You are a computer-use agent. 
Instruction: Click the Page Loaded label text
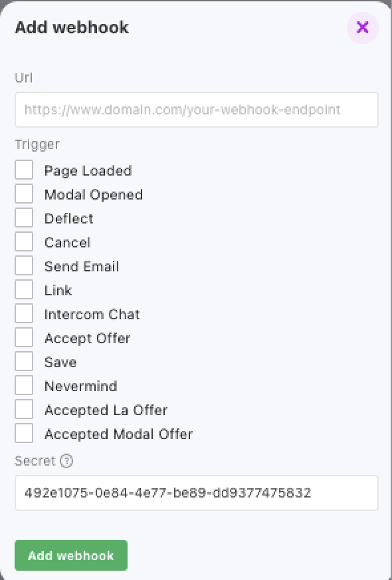point(88,171)
